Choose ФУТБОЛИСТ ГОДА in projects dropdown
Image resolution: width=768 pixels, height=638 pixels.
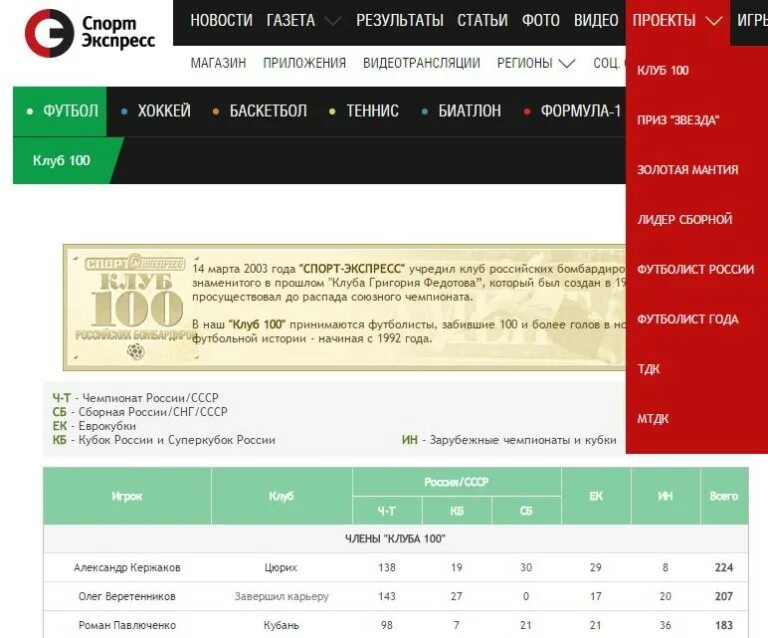[687, 319]
